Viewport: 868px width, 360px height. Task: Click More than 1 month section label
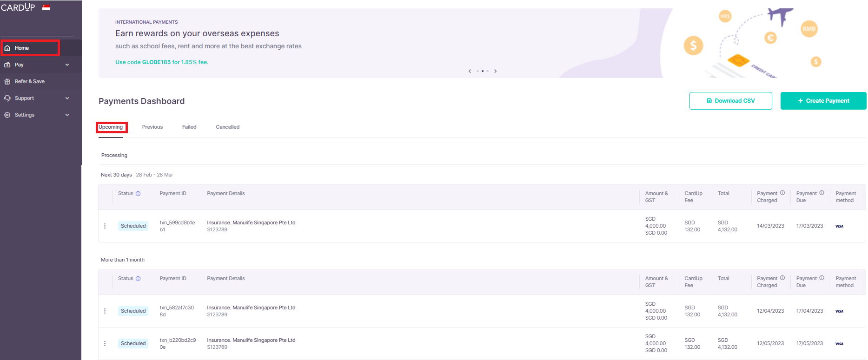(x=123, y=260)
